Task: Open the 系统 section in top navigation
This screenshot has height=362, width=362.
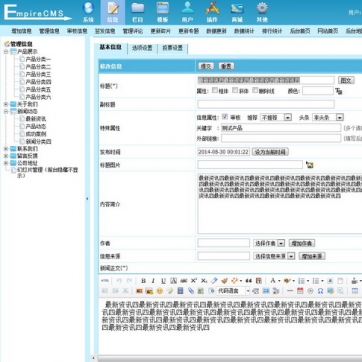Action: [x=88, y=12]
